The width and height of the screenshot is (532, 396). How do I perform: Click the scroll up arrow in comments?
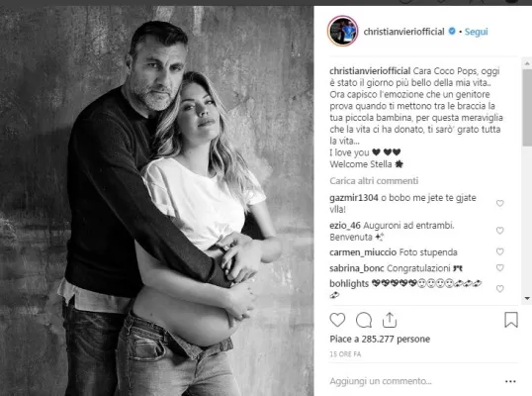coord(527,63)
